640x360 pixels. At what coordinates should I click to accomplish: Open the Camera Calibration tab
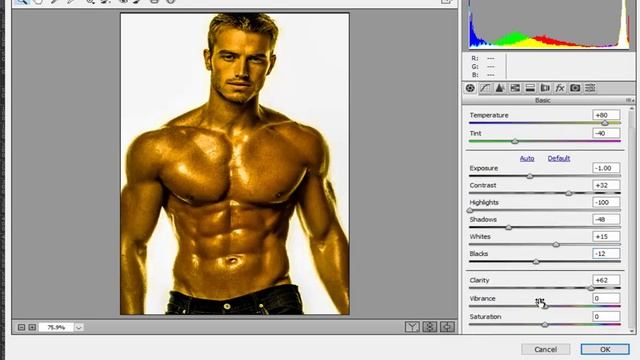(575, 88)
